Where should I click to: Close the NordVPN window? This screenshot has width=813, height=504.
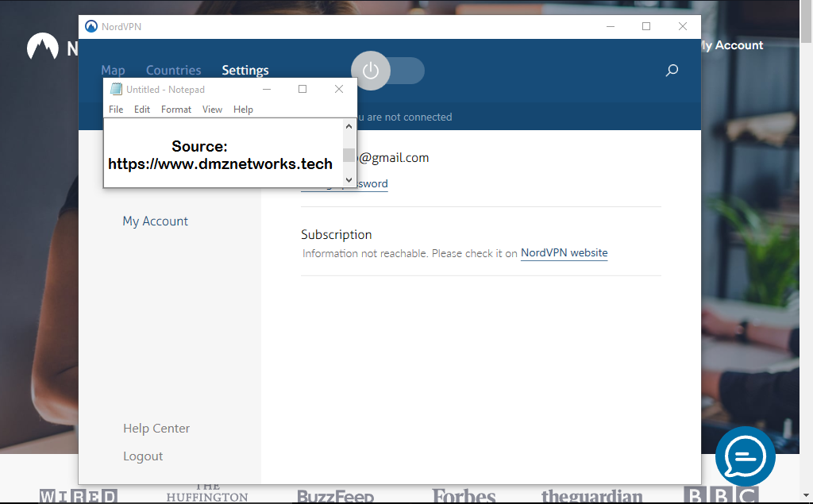pyautogui.click(x=682, y=26)
